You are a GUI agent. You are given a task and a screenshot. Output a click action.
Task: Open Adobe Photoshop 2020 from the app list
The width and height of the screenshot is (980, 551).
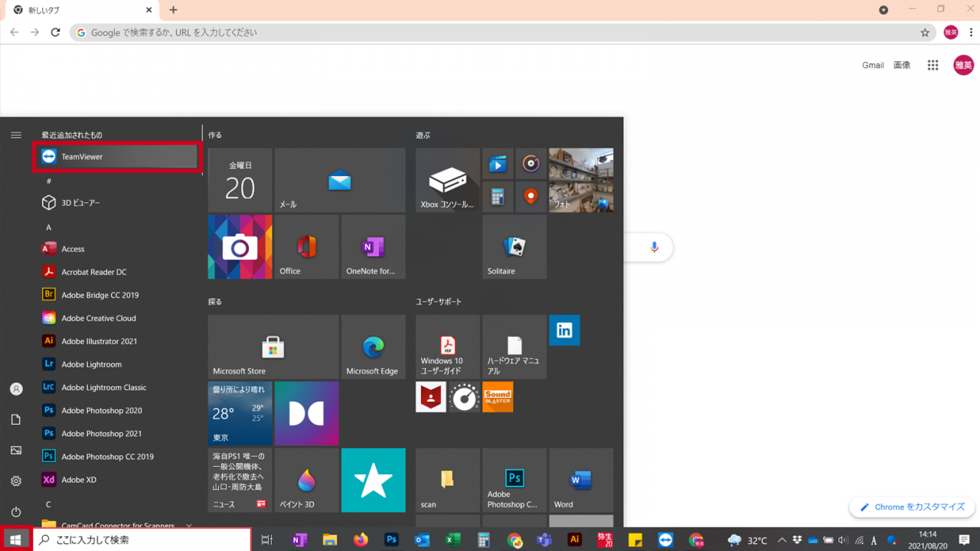[x=117, y=410]
